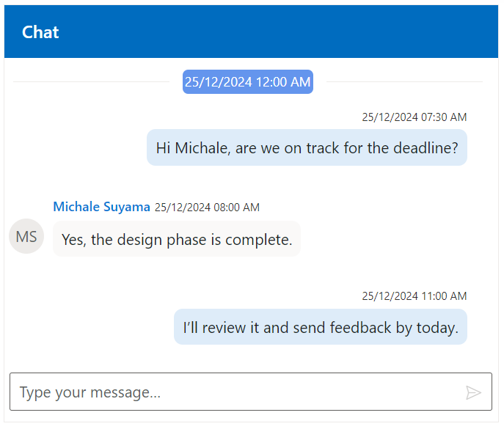Image resolution: width=504 pixels, height=429 pixels.
Task: Click the divider line right of date badge
Action: click(x=403, y=82)
